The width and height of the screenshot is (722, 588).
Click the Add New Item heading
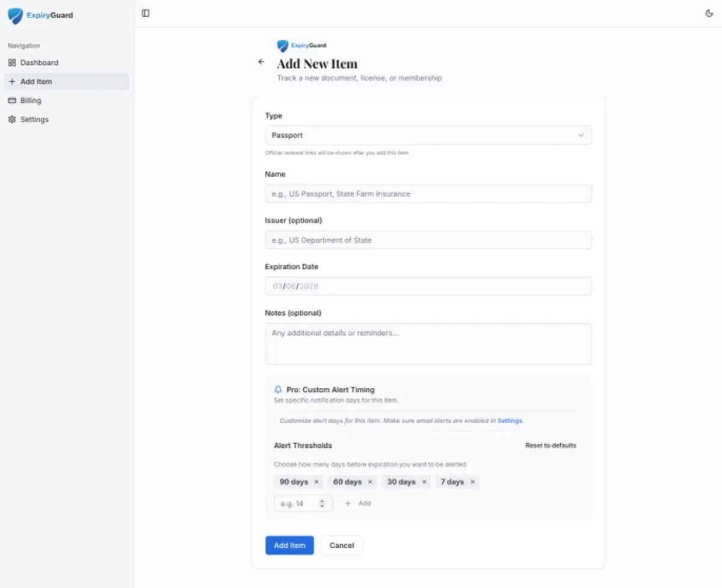point(317,64)
